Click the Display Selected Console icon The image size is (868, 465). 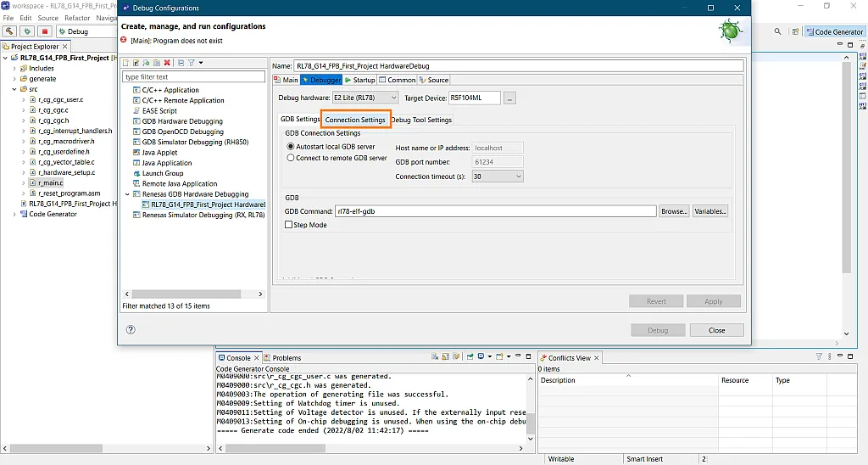coord(481,357)
